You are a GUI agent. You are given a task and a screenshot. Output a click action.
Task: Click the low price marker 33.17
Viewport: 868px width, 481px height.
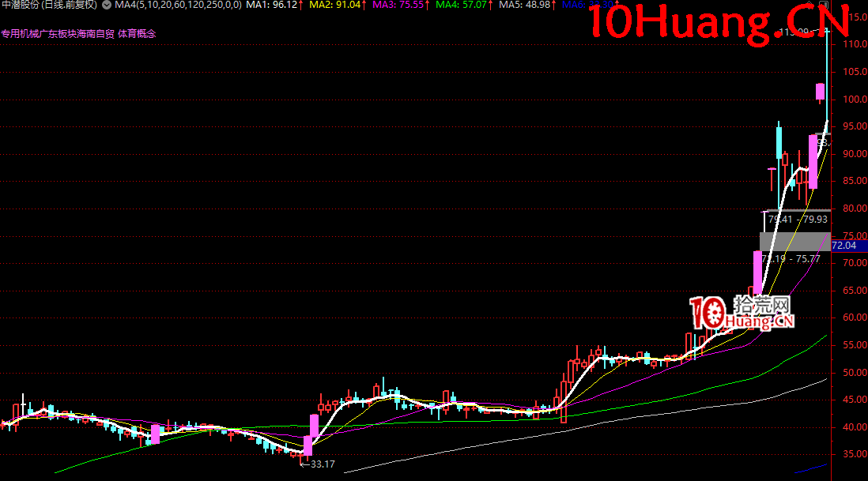(323, 464)
